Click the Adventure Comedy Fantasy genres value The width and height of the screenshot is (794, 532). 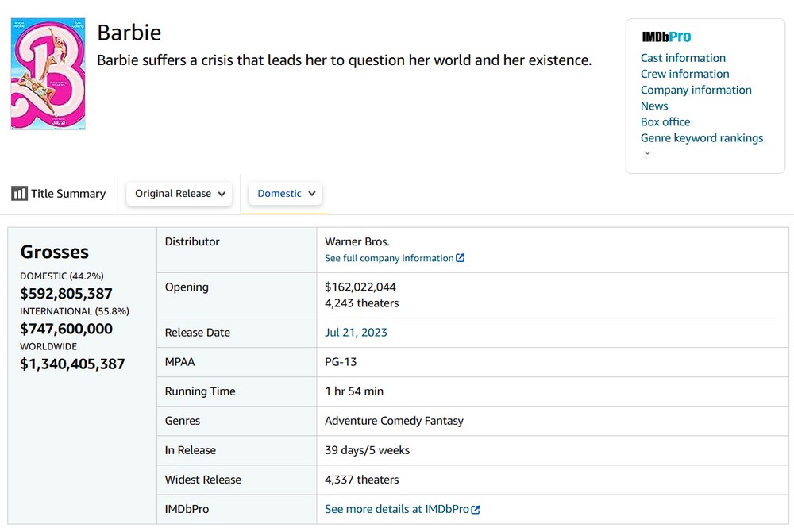[x=394, y=421]
